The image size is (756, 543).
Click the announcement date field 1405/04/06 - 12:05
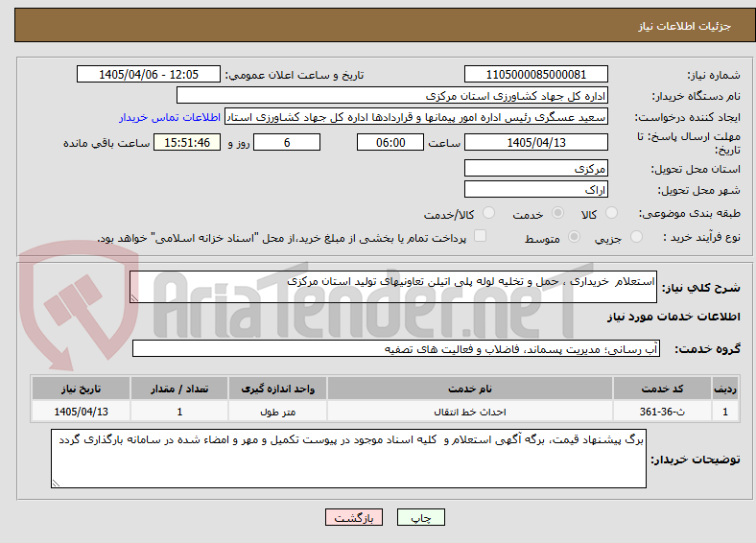(149, 74)
